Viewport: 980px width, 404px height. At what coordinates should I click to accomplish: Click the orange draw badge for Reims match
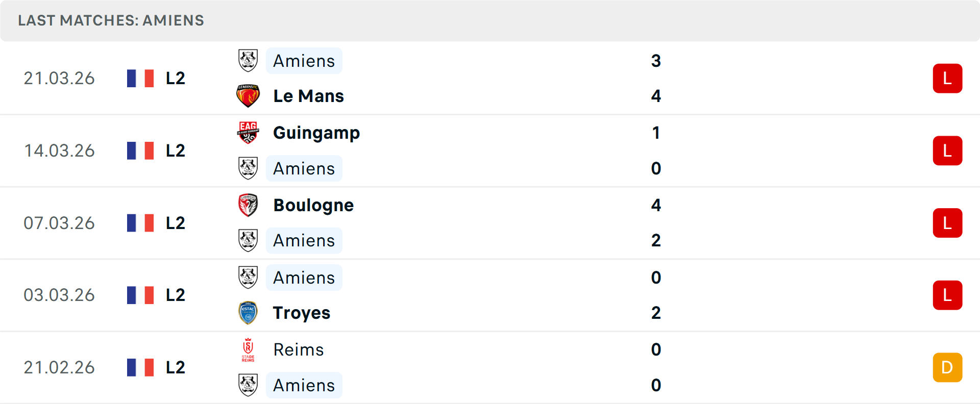tap(947, 368)
